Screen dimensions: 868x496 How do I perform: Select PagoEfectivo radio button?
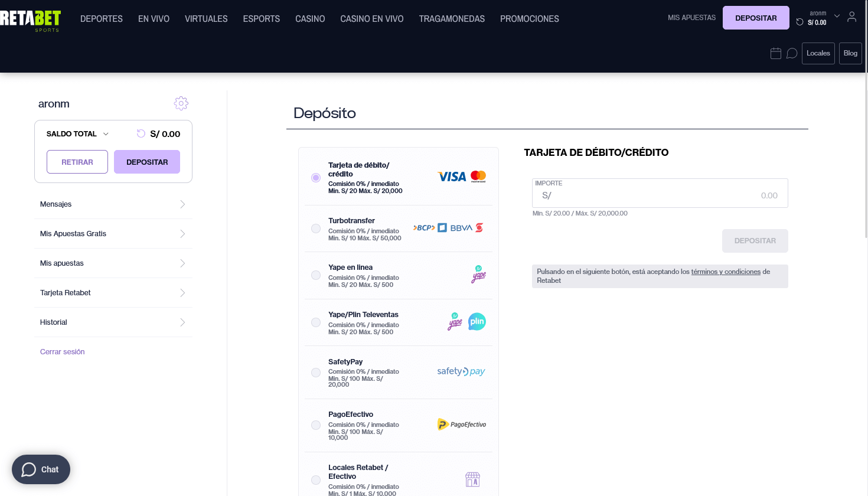316,425
